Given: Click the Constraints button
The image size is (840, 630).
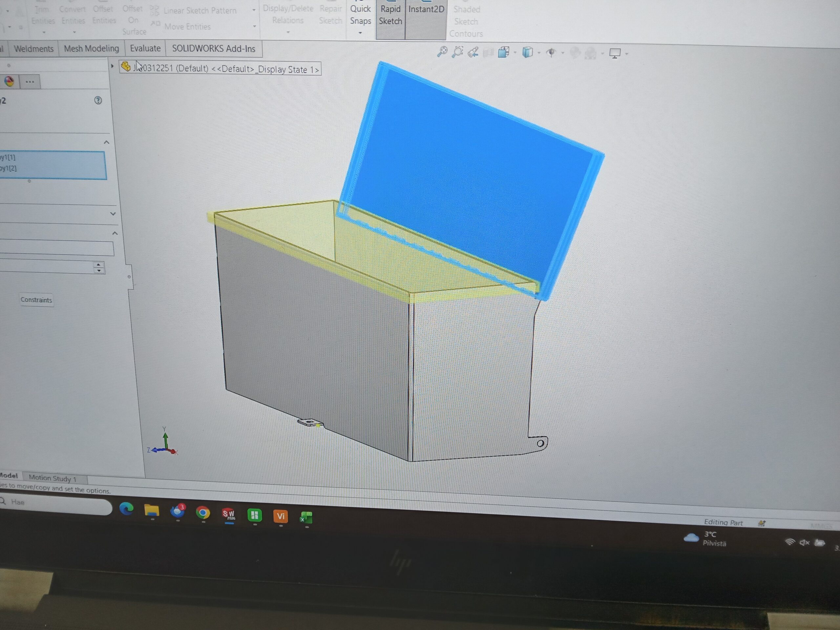Looking at the screenshot, I should (x=36, y=300).
